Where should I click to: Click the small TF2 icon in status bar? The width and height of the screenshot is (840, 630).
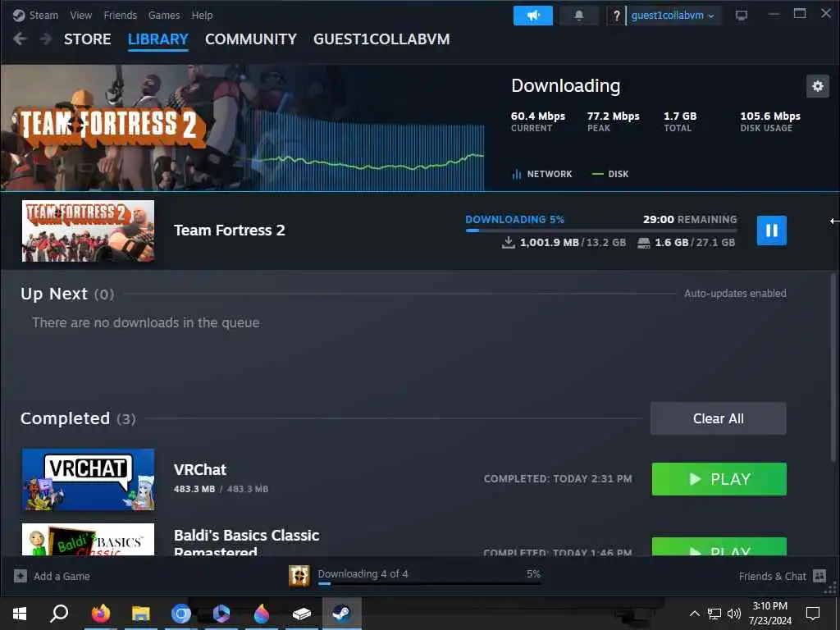click(x=299, y=576)
